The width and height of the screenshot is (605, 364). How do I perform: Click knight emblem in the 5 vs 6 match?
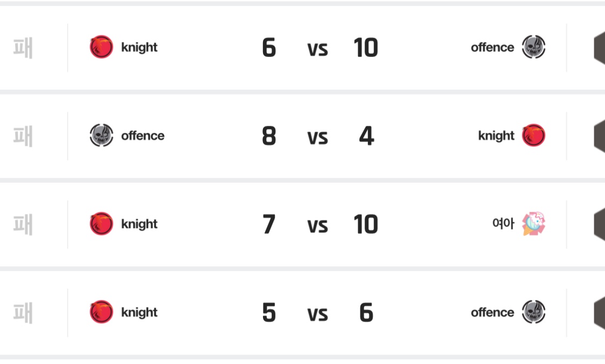101,312
